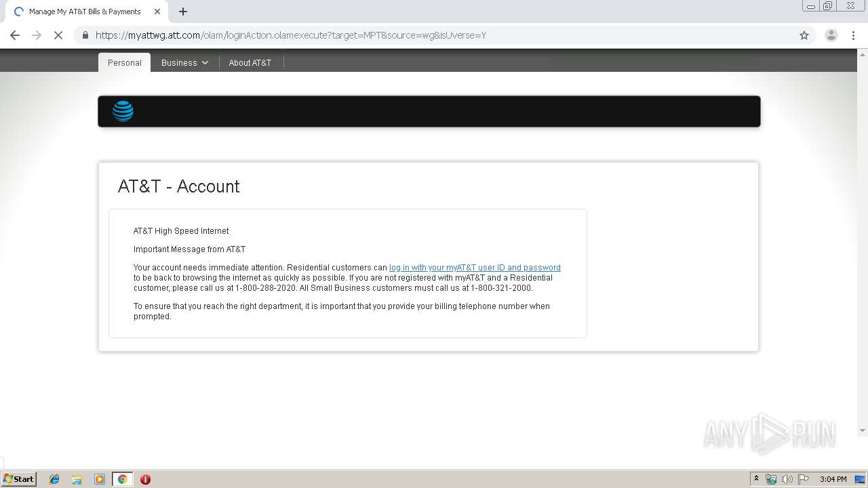This screenshot has height=488, width=868.
Task: Follow the log in with myAT&T user ID link
Action: coord(475,268)
